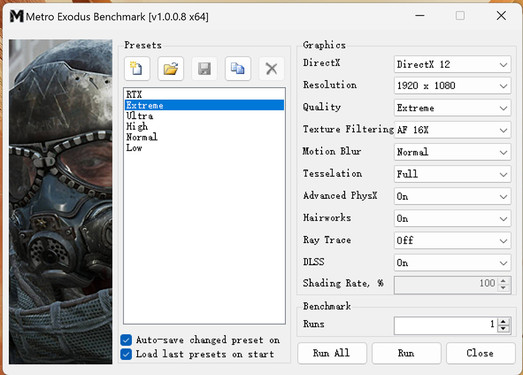Click the Runs count input field
This screenshot has width=523, height=375.
click(x=445, y=325)
